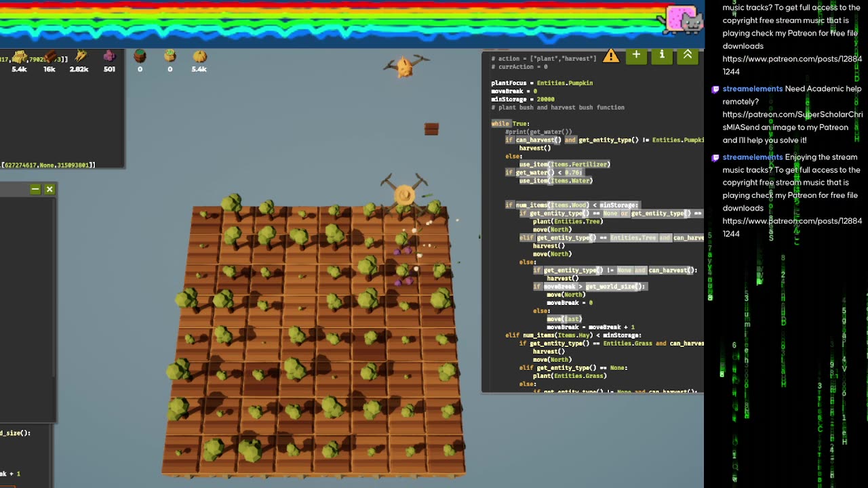Click the purple gems inventory icon showing 501

coord(109,57)
